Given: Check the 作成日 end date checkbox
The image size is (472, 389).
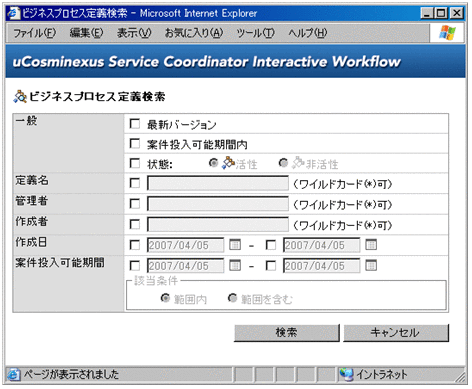Looking at the screenshot, I should pos(271,245).
